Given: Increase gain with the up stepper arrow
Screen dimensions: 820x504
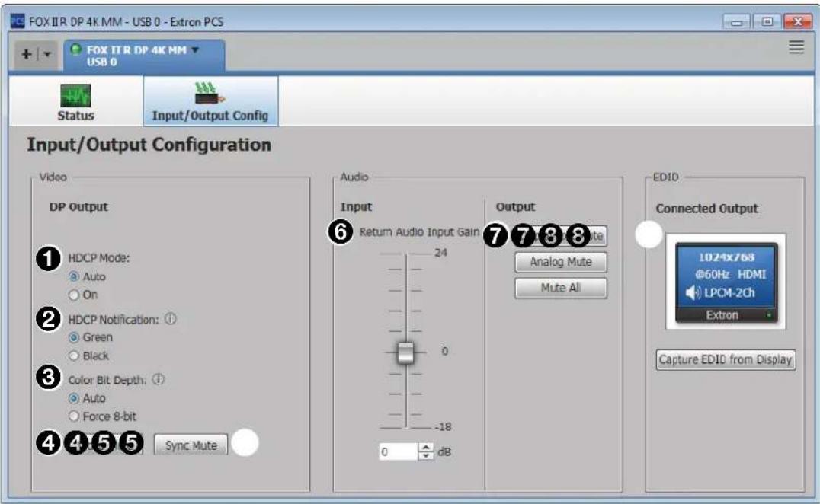Looking at the screenshot, I should pyautogui.click(x=426, y=448).
